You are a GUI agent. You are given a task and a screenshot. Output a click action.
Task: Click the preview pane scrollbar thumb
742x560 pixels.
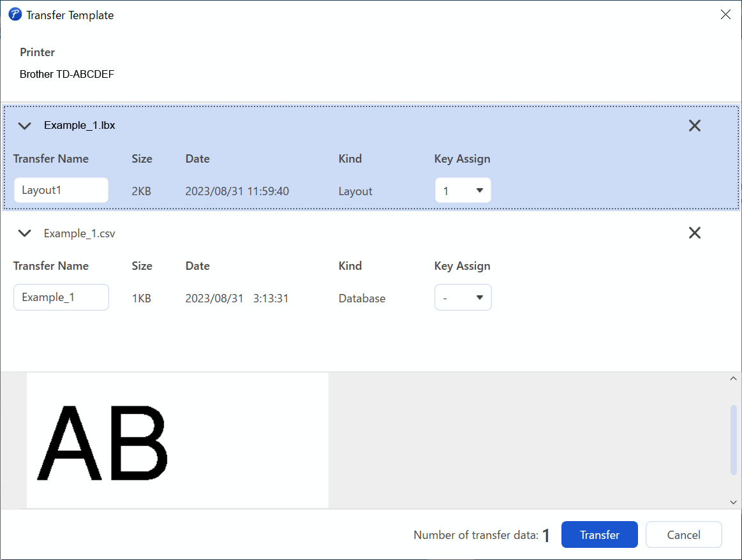tap(733, 439)
